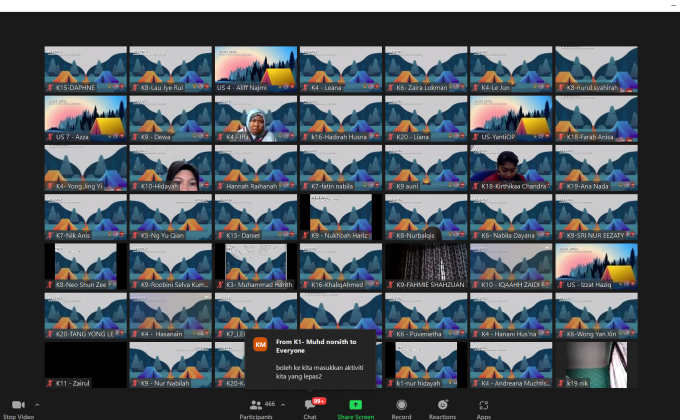Click the green Share Screen button
Image resolution: width=680 pixels, height=420 pixels.
355,405
